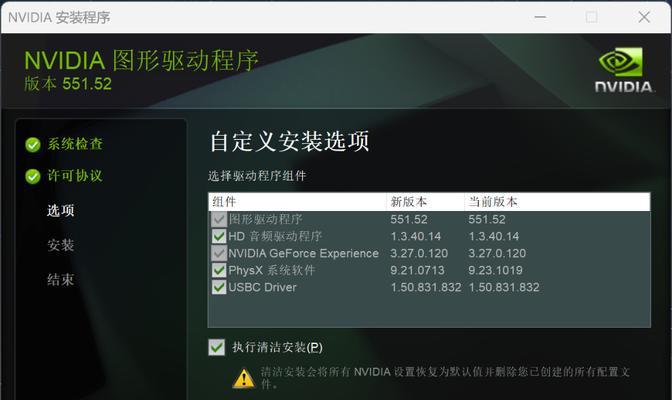Viewport: 672px width, 400px height.
Task: Uncheck the HD 音频驱动程序 checkbox
Action: tap(219, 236)
